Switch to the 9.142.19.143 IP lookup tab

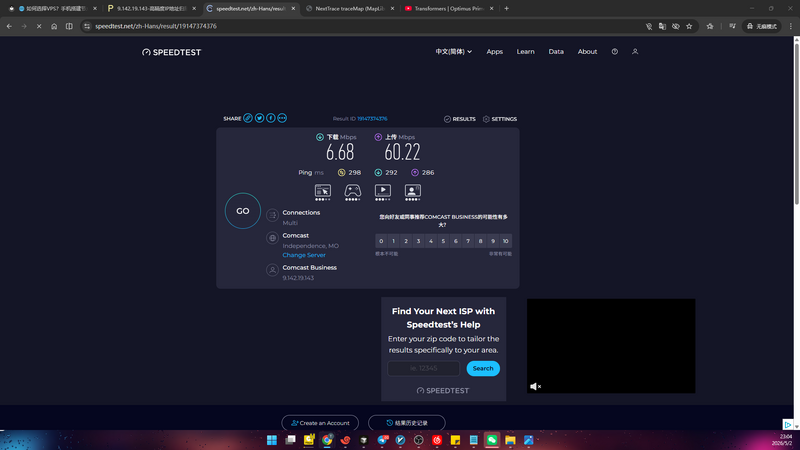tap(152, 9)
